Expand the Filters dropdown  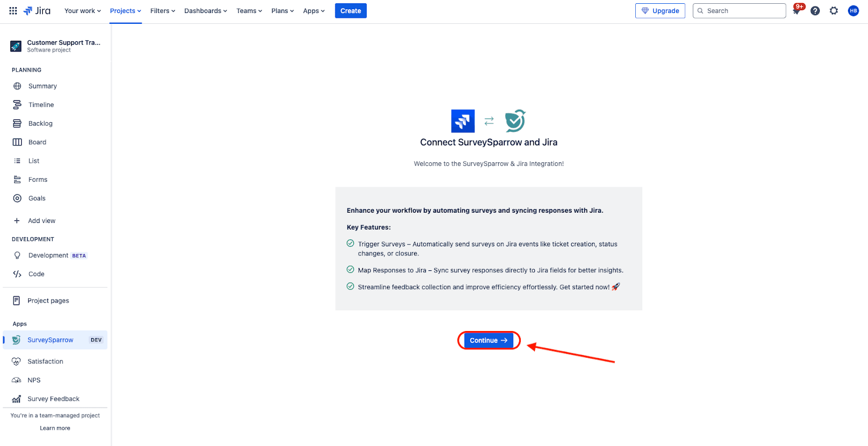point(162,11)
